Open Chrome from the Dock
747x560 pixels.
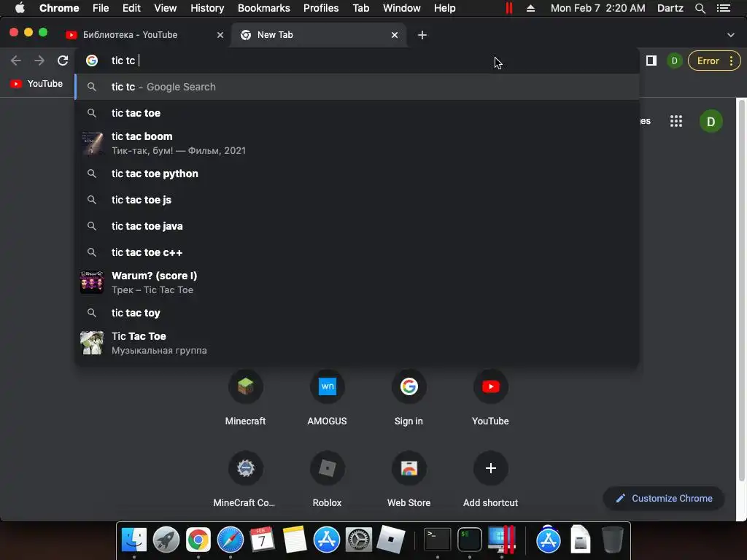pos(198,540)
